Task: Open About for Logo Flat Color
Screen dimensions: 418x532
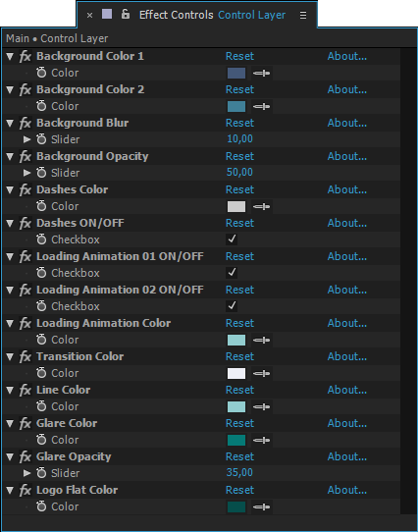Action: pyautogui.click(x=347, y=490)
